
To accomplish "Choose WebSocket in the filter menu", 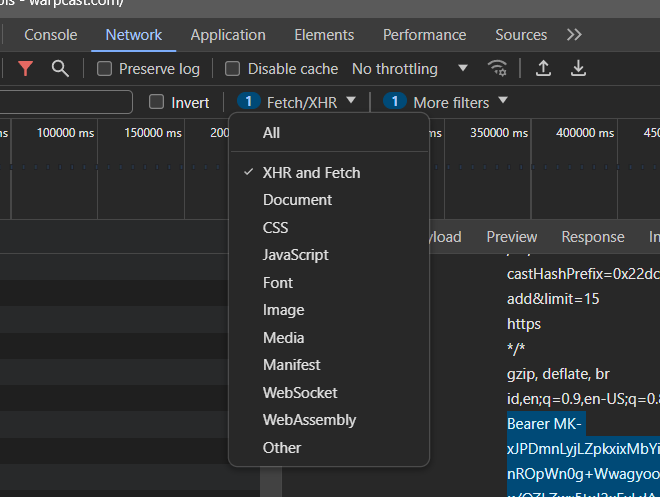I will pos(329,393).
